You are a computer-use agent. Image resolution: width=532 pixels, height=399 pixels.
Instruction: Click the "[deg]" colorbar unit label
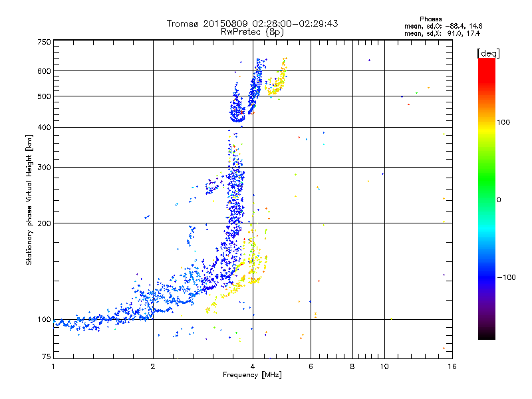click(488, 53)
